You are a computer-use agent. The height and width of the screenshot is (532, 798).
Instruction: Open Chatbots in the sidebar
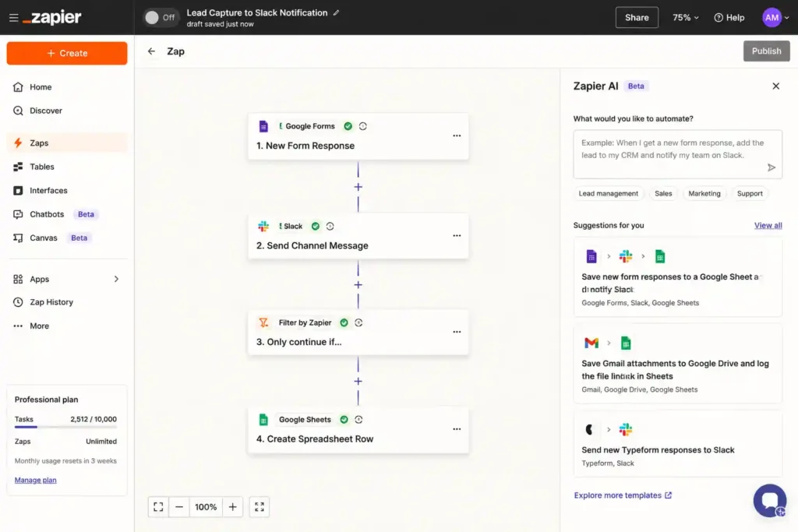[x=67, y=214]
